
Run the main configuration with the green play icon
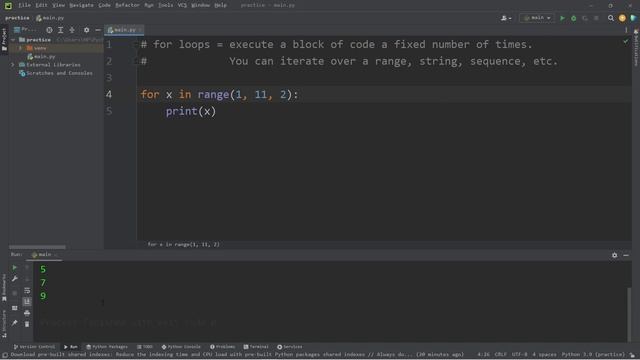(562, 18)
